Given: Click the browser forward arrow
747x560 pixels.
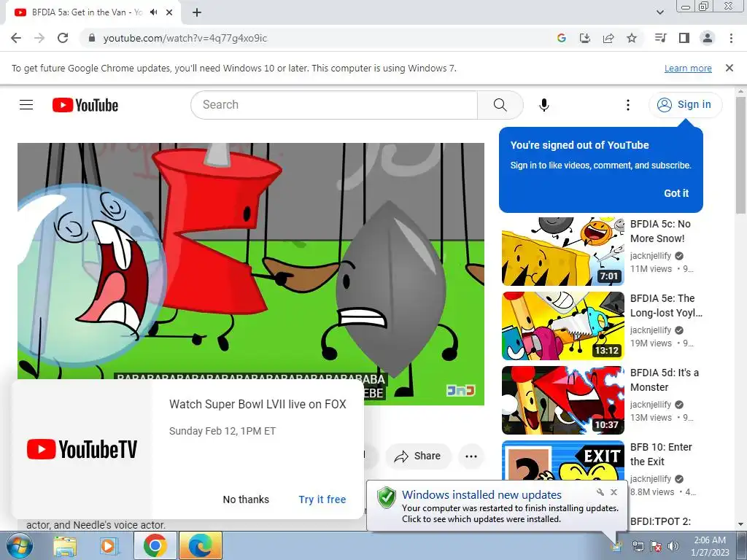Looking at the screenshot, I should [x=39, y=38].
